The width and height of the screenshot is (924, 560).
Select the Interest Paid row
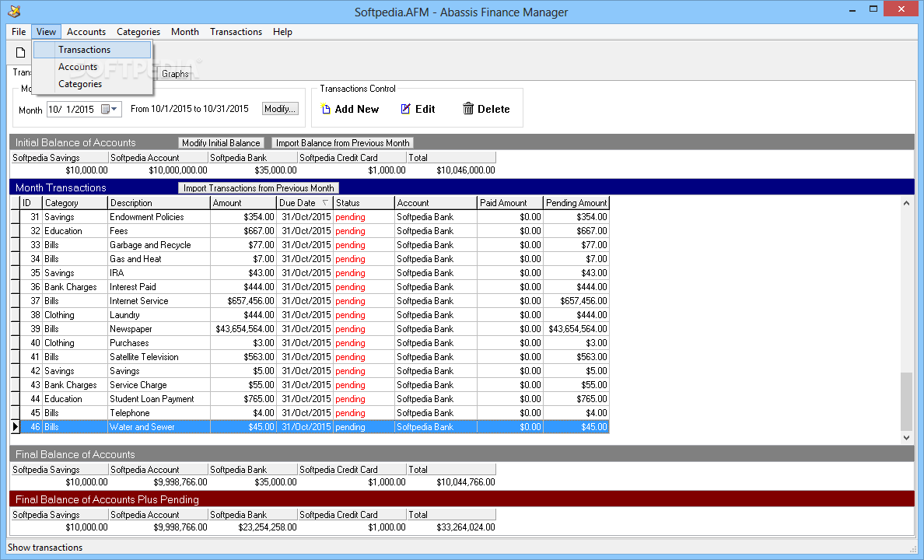coord(315,287)
